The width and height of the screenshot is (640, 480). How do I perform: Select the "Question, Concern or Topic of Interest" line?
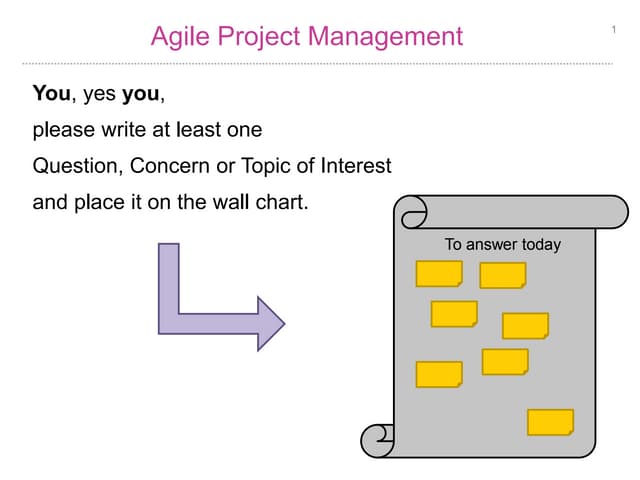(x=211, y=165)
